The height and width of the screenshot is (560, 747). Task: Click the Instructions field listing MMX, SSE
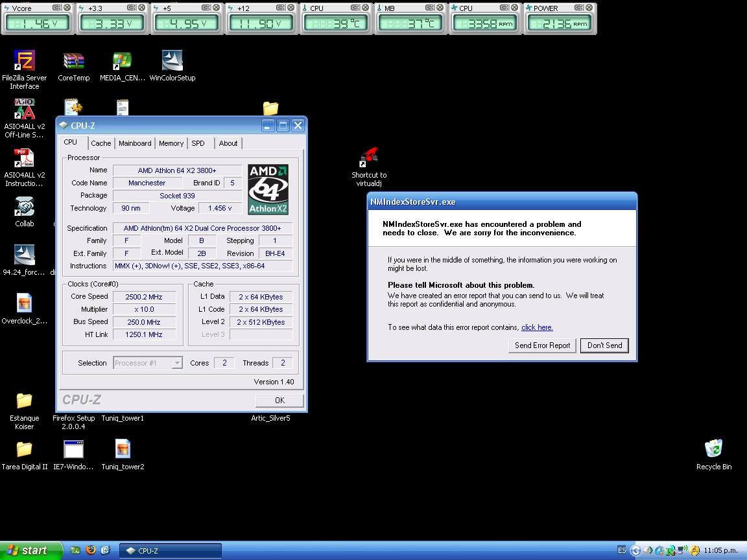tap(202, 266)
